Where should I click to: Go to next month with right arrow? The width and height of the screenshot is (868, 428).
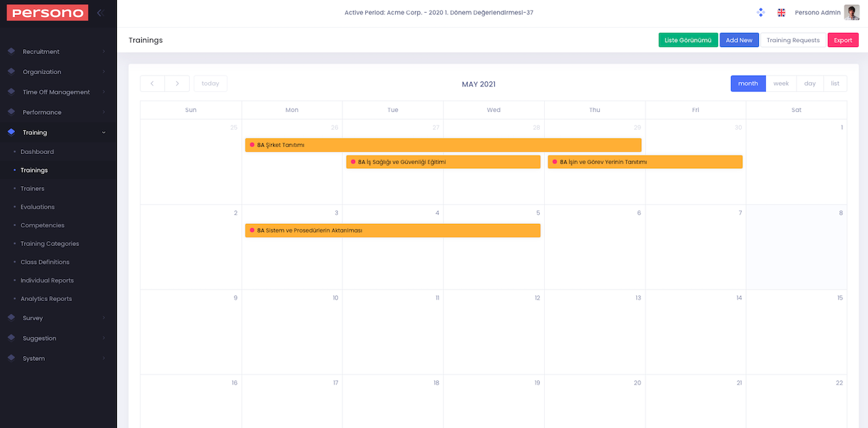click(177, 83)
